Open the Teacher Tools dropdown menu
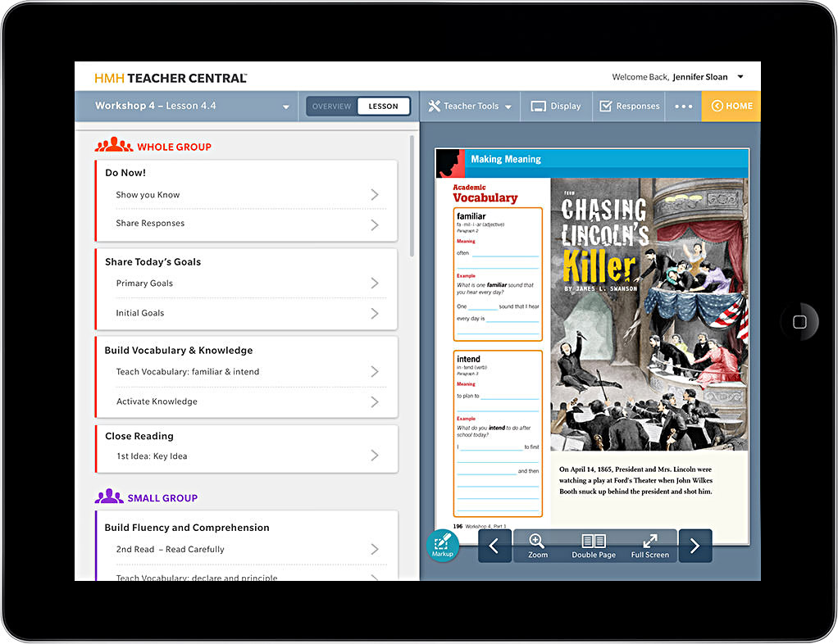Image resolution: width=838 pixels, height=644 pixels. pos(471,107)
